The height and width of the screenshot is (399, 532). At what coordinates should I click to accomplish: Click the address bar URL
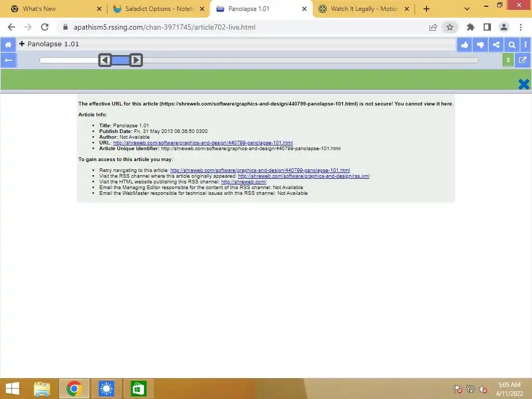(x=165, y=27)
